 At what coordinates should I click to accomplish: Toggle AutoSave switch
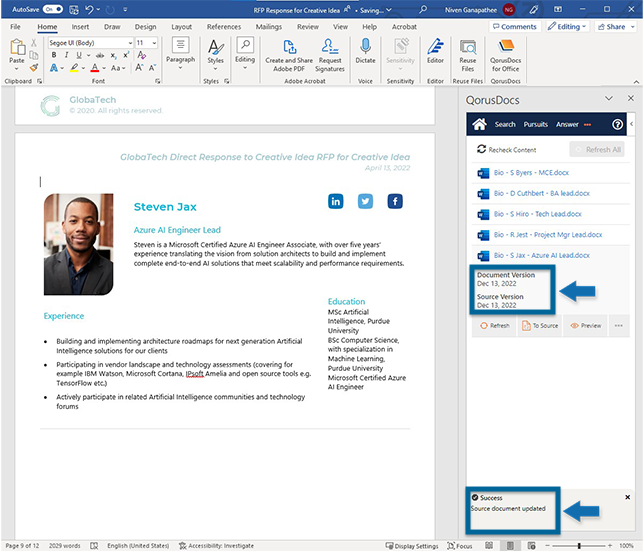click(x=53, y=9)
